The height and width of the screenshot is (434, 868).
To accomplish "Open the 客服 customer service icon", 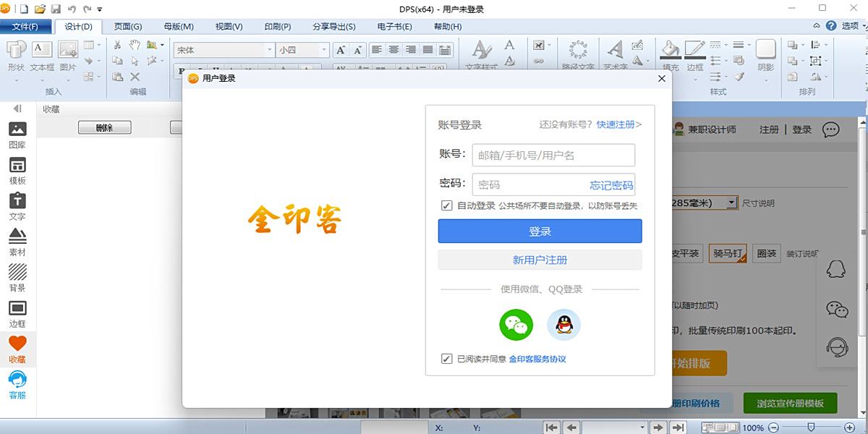I will point(17,386).
